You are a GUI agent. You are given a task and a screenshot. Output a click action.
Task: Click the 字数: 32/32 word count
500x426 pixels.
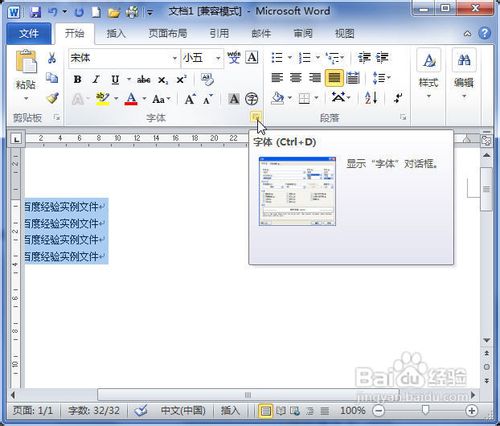(94, 410)
